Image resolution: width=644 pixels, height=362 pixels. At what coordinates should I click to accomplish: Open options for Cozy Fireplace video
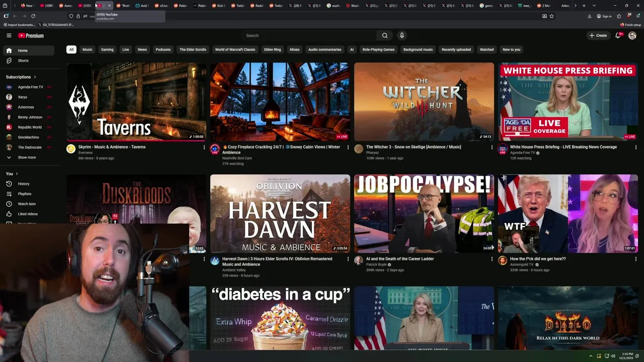coord(348,147)
